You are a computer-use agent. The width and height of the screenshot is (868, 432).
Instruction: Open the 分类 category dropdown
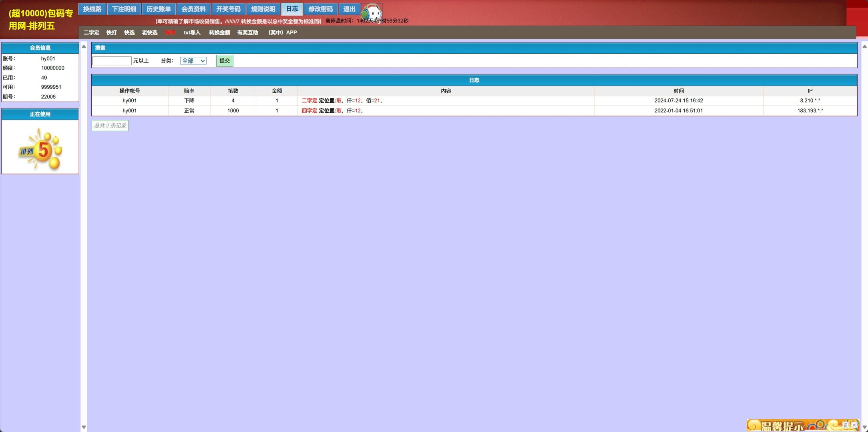point(193,61)
